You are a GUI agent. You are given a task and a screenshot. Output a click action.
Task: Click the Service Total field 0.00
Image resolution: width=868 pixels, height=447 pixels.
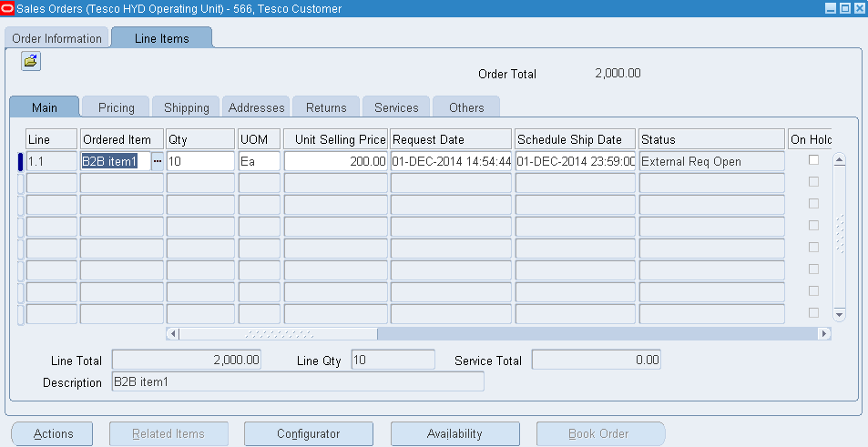(597, 360)
